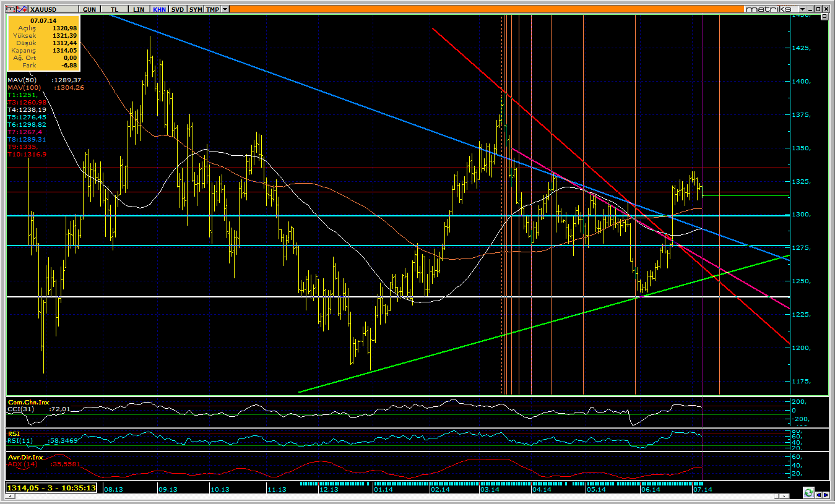
Task: Click the ADX(14) indicator label
Action: [x=21, y=464]
